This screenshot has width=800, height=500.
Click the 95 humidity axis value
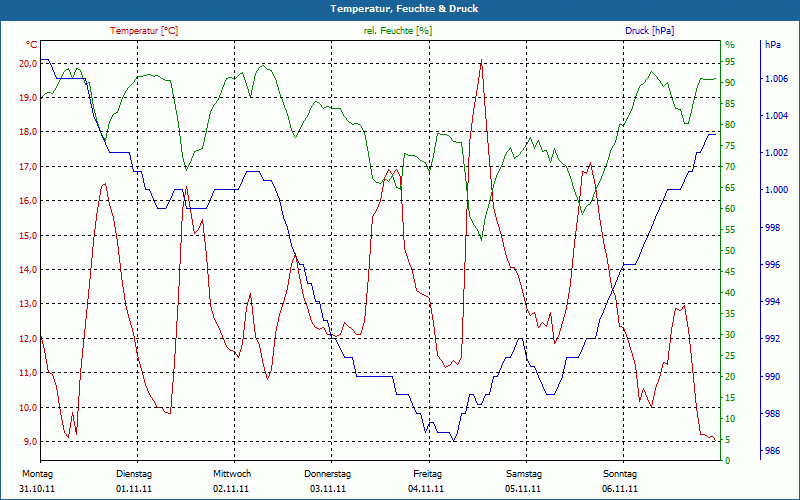pos(730,62)
